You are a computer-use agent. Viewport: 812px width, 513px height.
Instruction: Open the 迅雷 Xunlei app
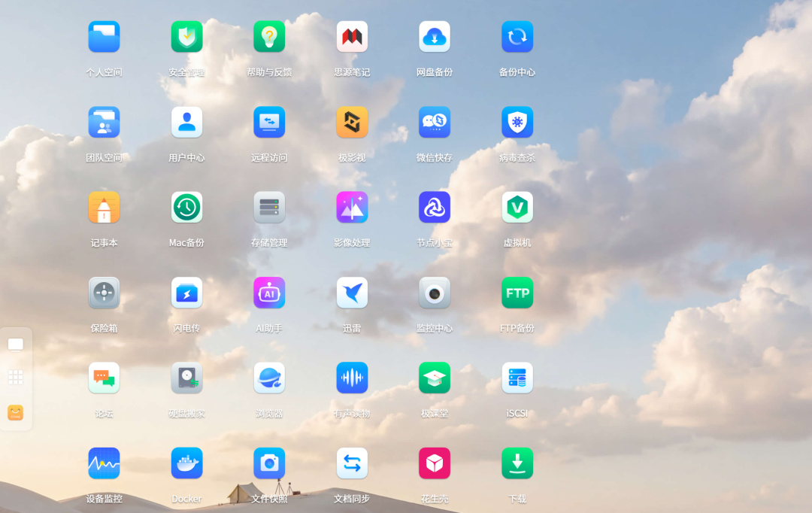tap(352, 293)
